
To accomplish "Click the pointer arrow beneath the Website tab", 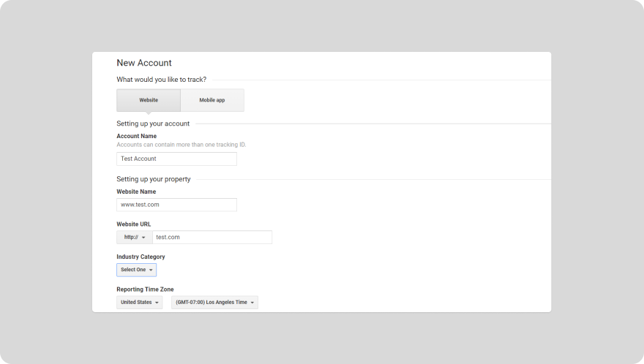I will 149,113.
